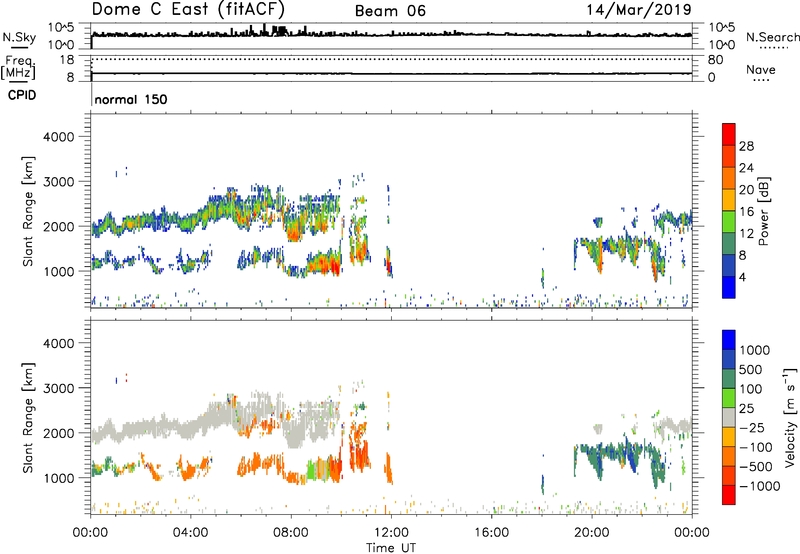800x554 pixels.
Task: Click the dotted line sample under N.Search
Action: [773, 48]
